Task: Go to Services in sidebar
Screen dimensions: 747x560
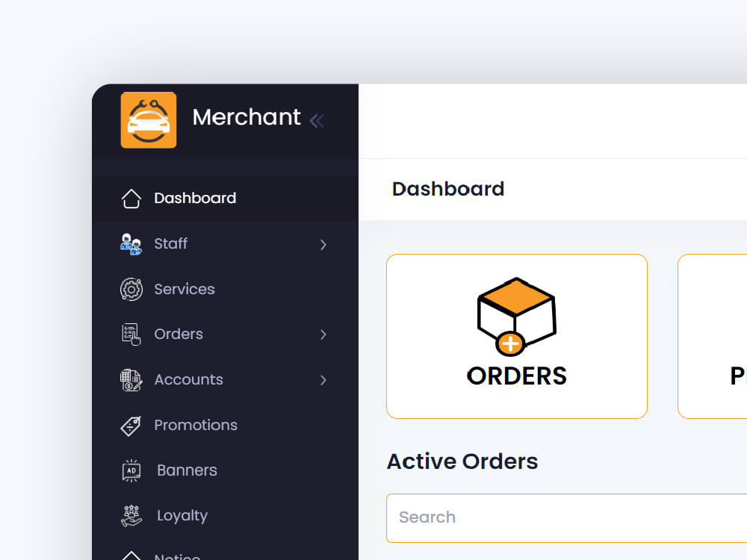Action: [225, 289]
